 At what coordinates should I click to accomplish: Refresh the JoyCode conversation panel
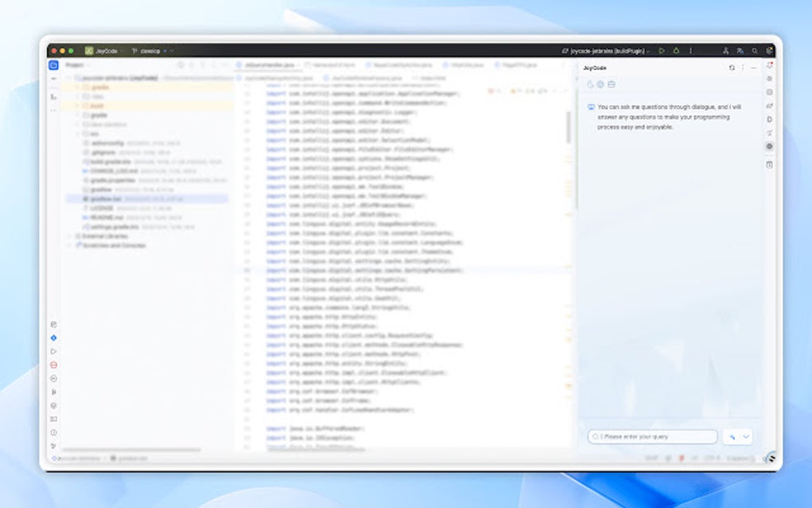[x=732, y=68]
